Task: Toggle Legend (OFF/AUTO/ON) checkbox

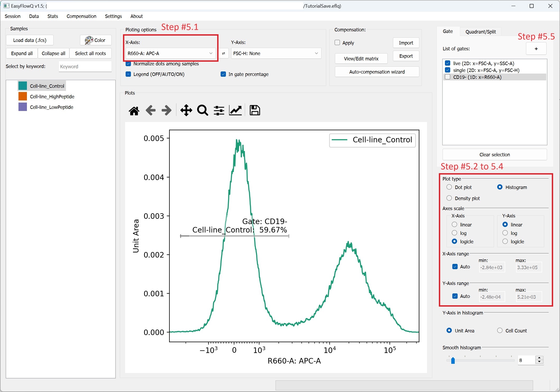Action: point(128,74)
